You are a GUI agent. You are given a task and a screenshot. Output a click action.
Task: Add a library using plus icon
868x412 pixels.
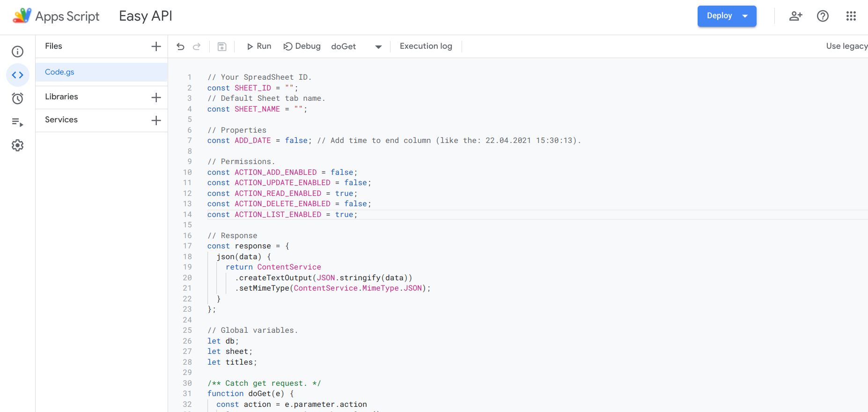point(156,97)
